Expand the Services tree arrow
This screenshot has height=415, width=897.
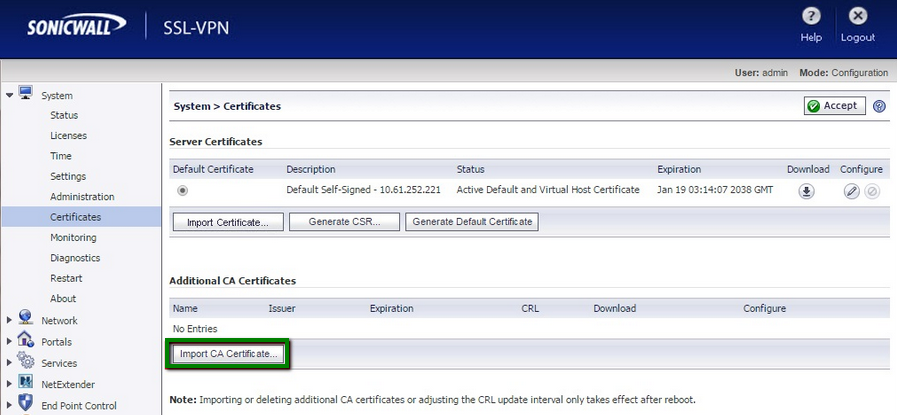tap(9, 363)
